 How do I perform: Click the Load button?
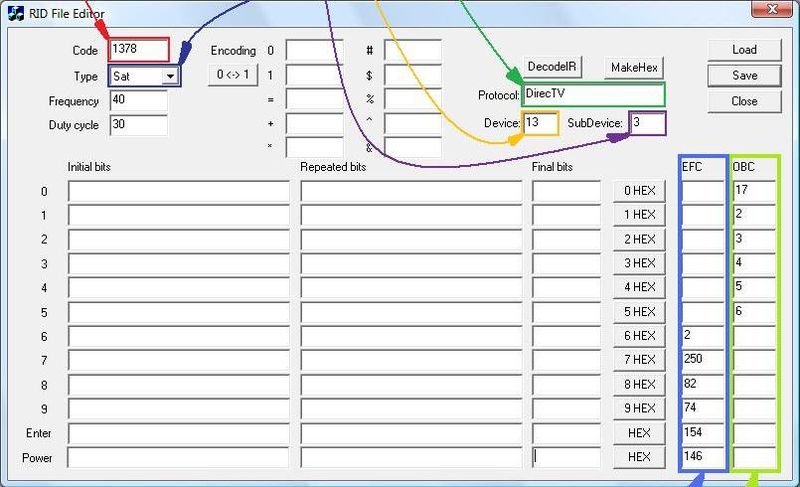click(744, 49)
